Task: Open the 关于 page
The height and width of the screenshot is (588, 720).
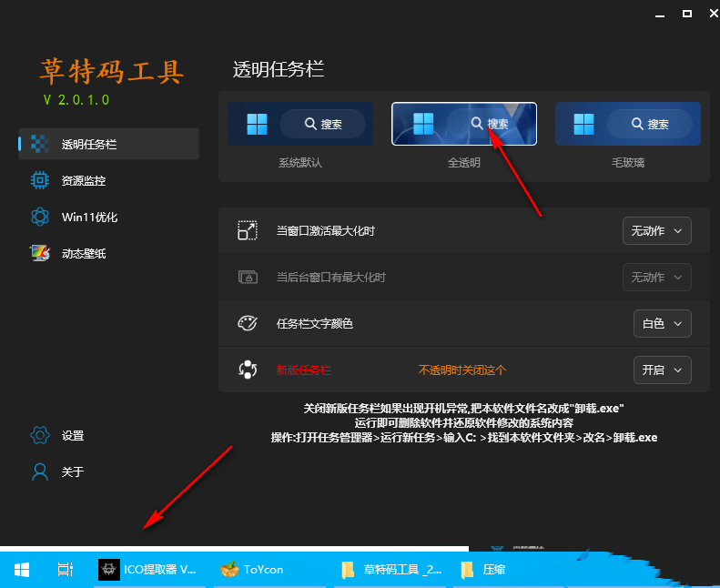Action: click(108, 471)
